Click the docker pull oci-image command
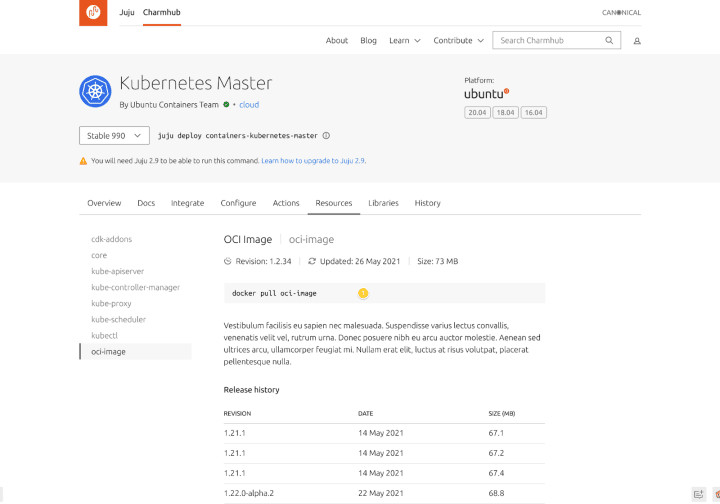 [274, 293]
